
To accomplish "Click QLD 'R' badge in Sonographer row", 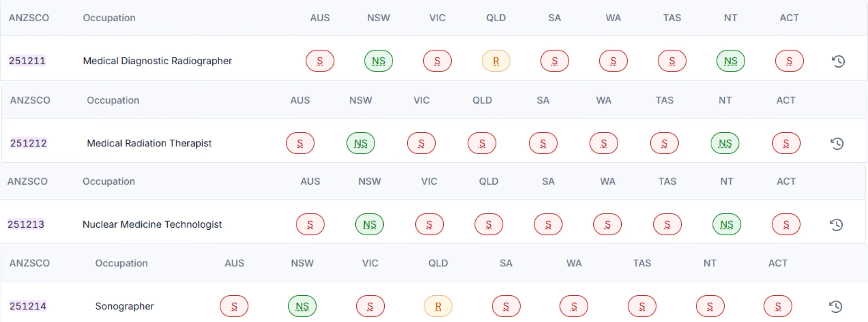I will (438, 306).
